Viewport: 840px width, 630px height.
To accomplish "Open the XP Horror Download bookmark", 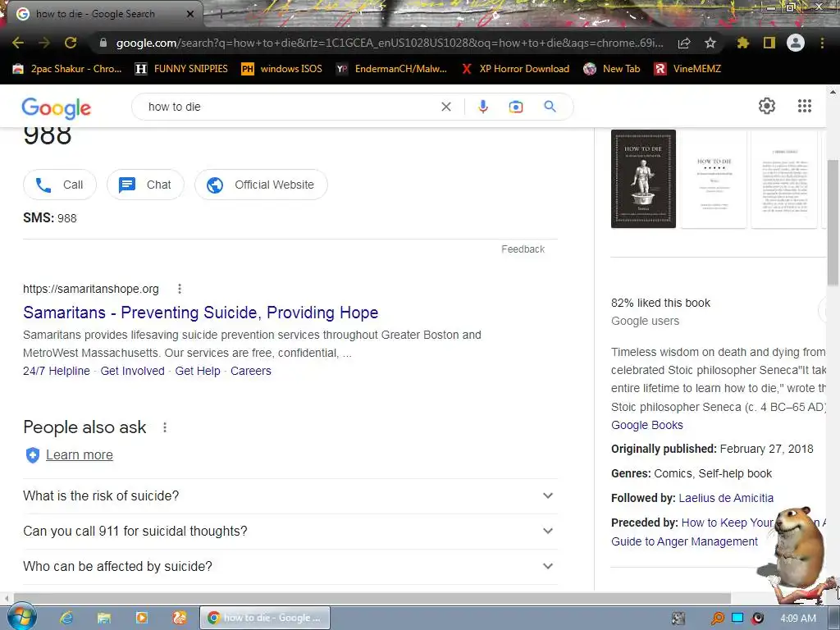I will click(515, 69).
